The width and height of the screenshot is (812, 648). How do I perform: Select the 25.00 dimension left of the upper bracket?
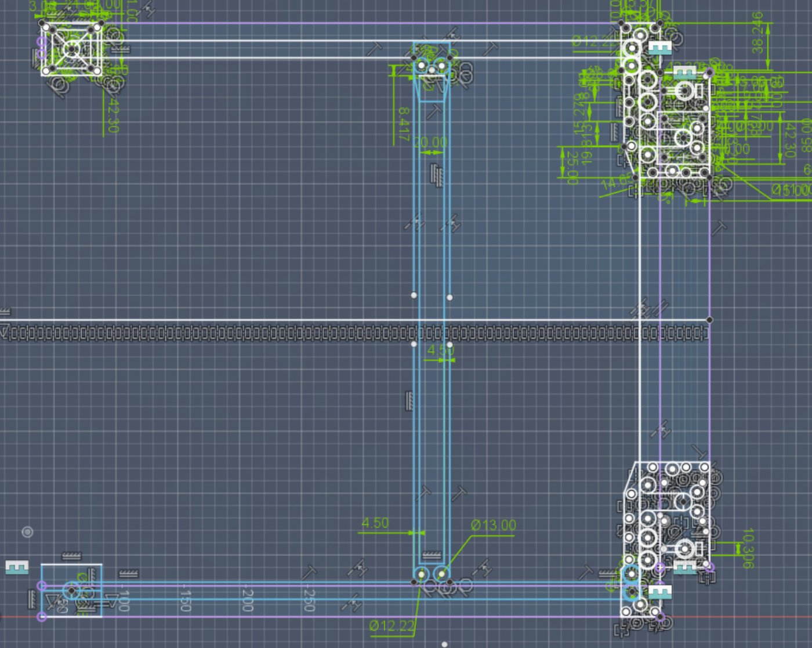point(572,168)
